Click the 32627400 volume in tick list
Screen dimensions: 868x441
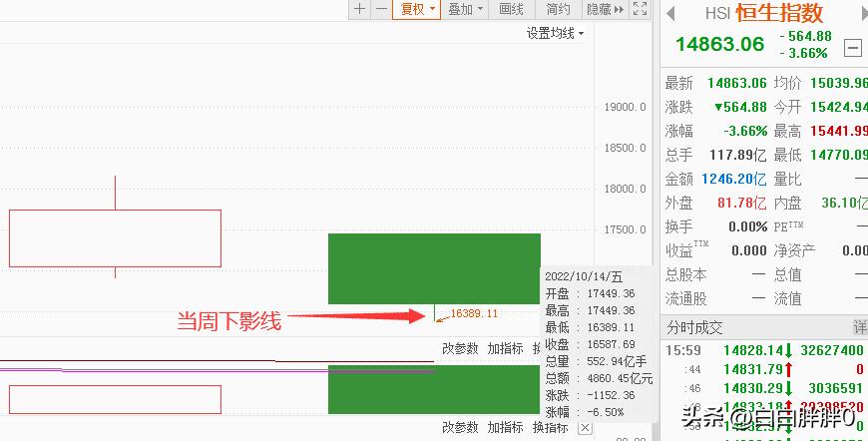(x=832, y=350)
